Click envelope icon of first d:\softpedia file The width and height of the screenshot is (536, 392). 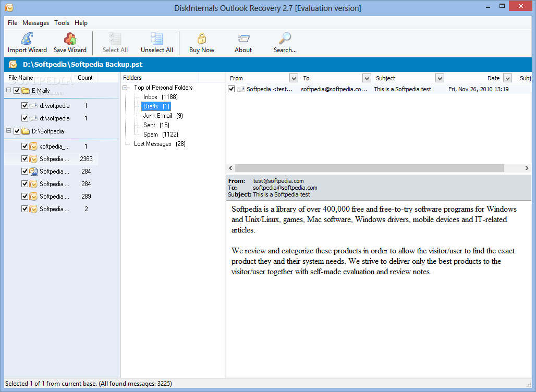click(x=33, y=106)
